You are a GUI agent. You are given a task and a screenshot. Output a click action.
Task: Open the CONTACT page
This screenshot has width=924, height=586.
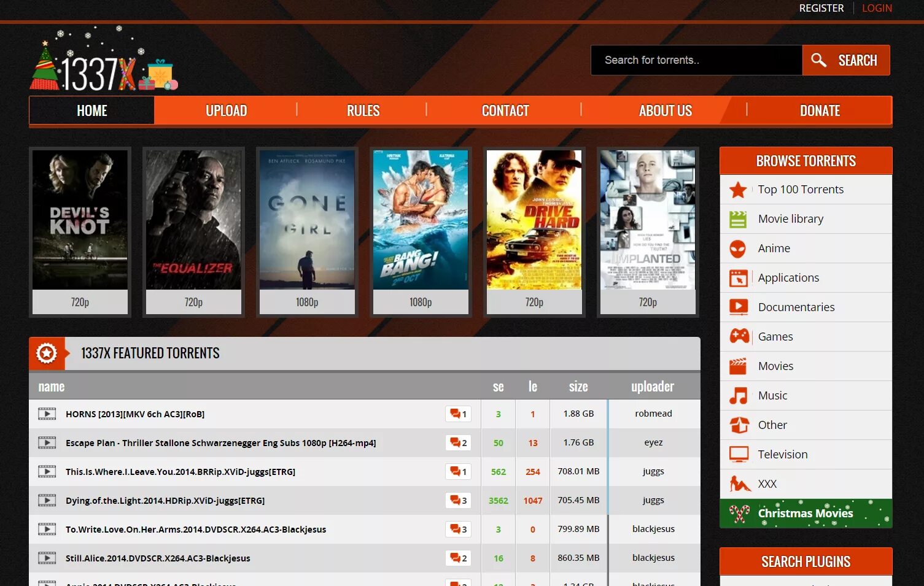pos(505,111)
